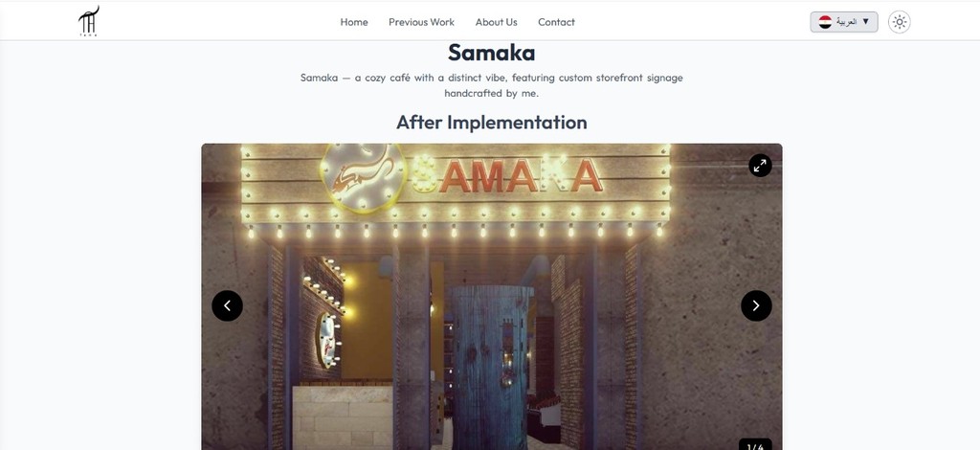Show the previous carousel image

click(227, 305)
